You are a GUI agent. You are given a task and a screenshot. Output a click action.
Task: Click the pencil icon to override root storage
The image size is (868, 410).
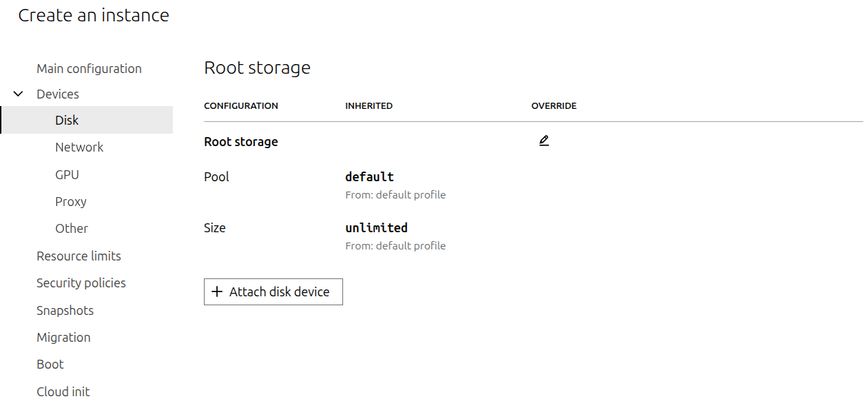[544, 141]
